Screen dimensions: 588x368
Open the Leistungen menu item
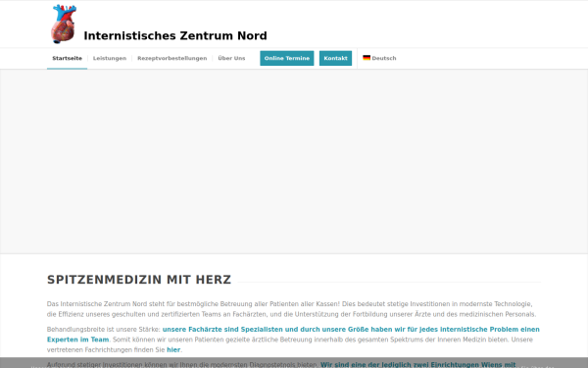[x=110, y=58]
